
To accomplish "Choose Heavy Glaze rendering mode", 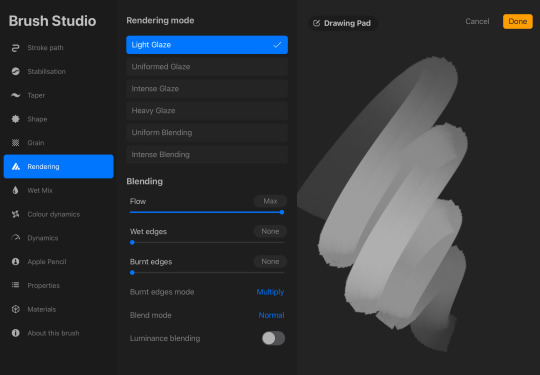I will coord(207,111).
